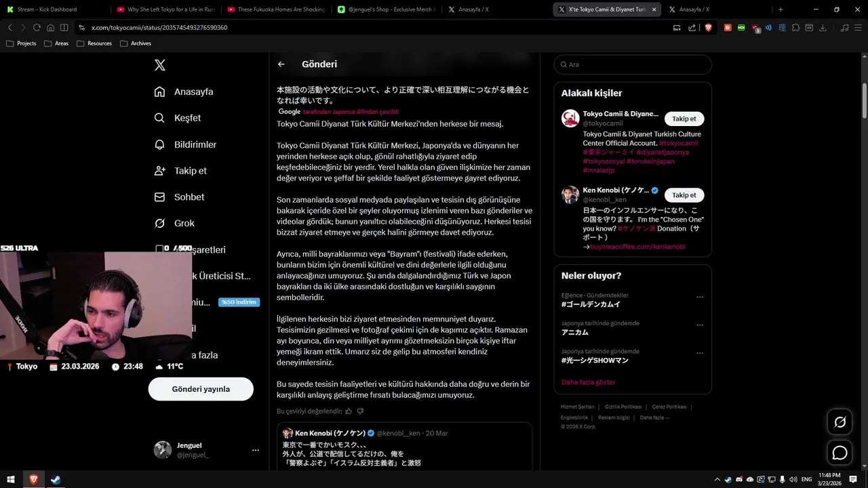Open a new browser tab
Viewport: 868px width, 488px height.
click(781, 9)
